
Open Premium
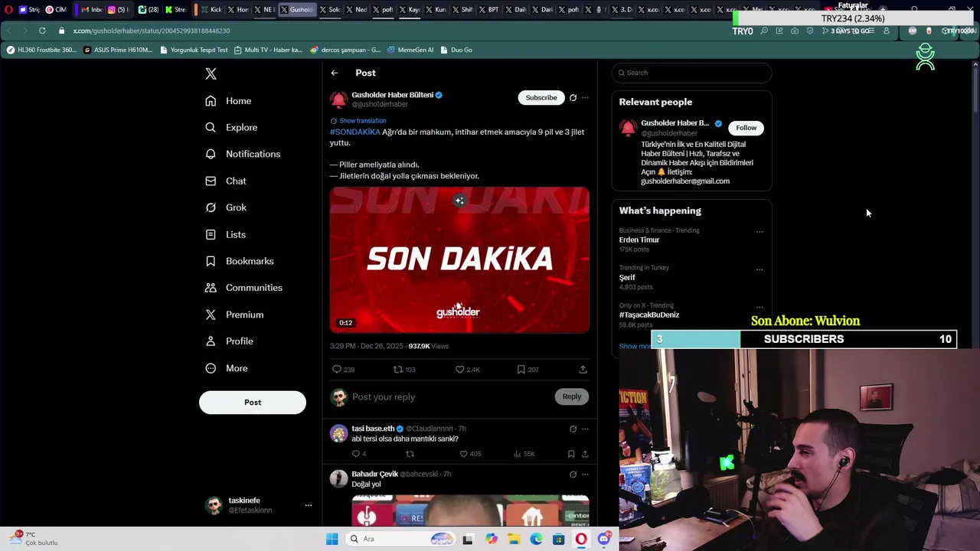tap(234, 315)
